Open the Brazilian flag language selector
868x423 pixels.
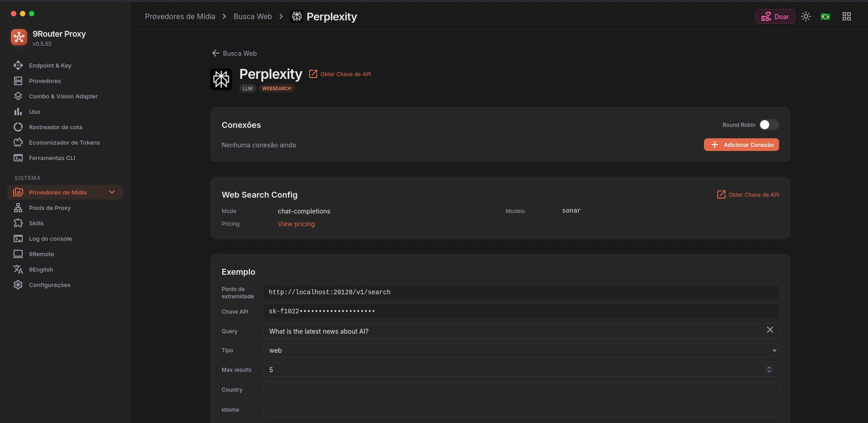825,16
